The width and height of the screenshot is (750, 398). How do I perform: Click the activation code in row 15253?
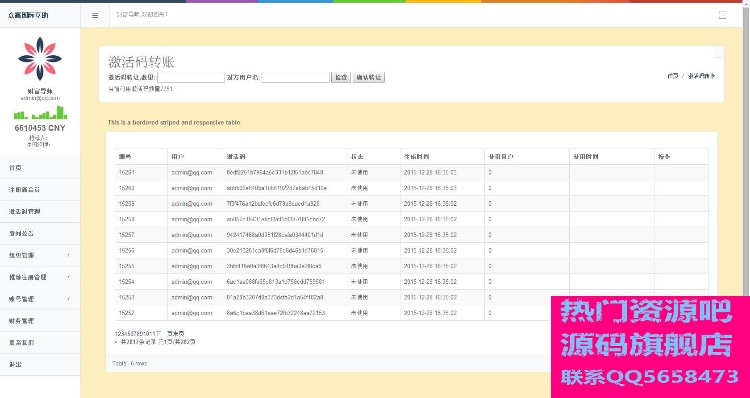coord(275,298)
